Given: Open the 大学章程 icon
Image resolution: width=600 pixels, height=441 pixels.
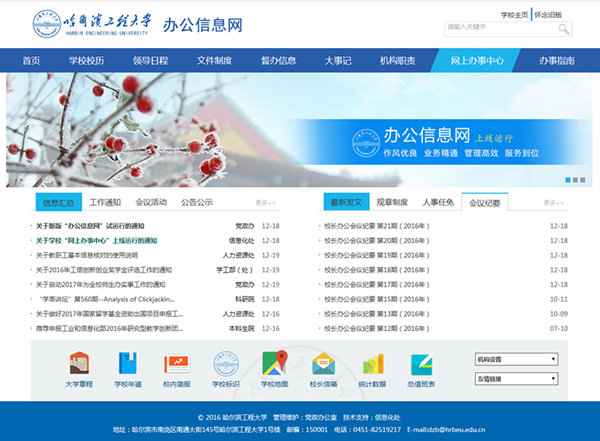Looking at the screenshot, I should tap(79, 364).
